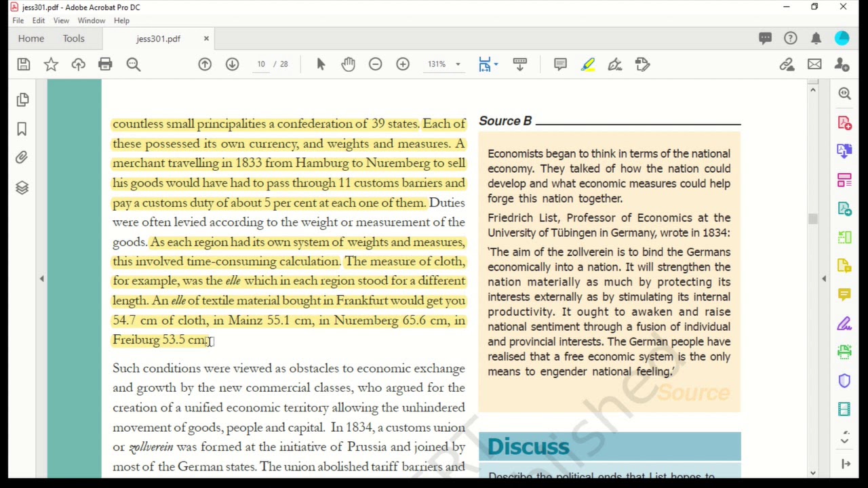The height and width of the screenshot is (488, 868).
Task: Collapse the left navigation pane arrow
Action: pos(42,279)
